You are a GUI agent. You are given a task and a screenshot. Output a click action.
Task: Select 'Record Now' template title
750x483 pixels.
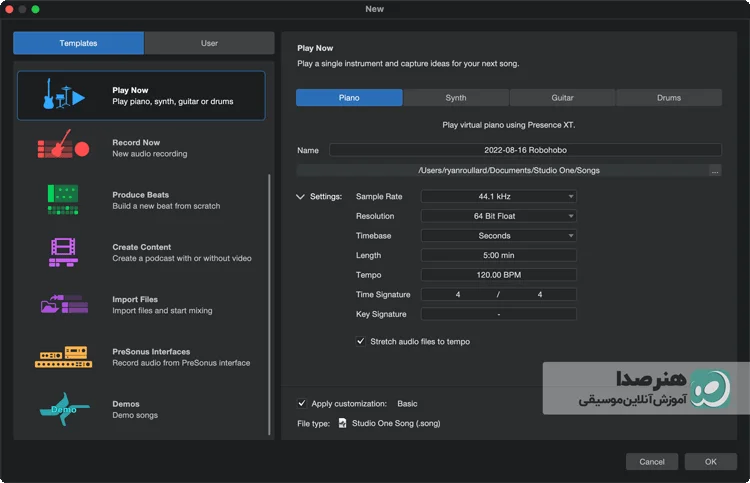tap(136, 143)
